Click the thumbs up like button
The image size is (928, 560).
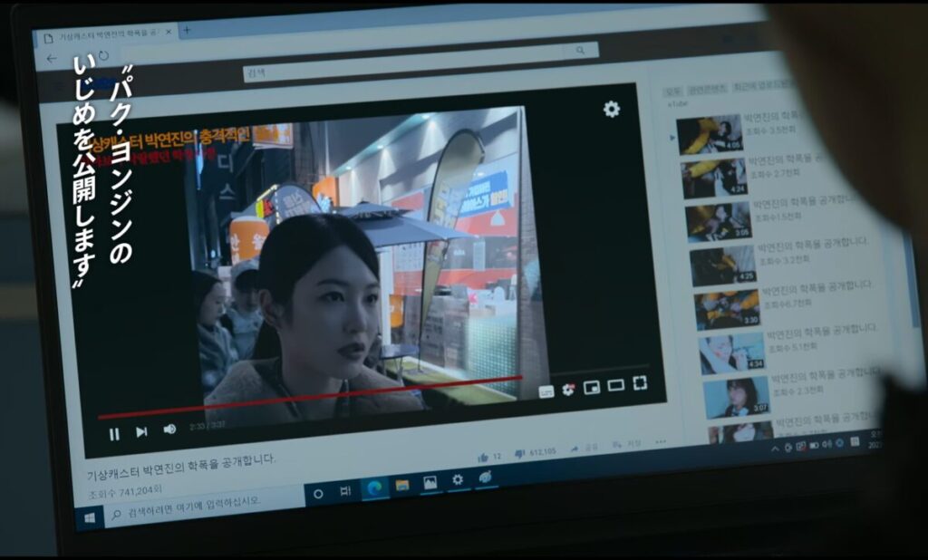483,457
